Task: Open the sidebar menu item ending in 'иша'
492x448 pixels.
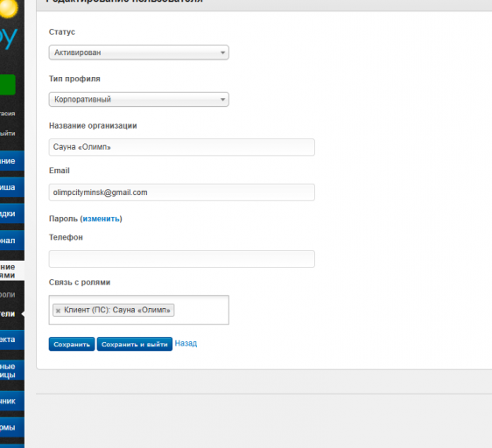Action: 12,187
